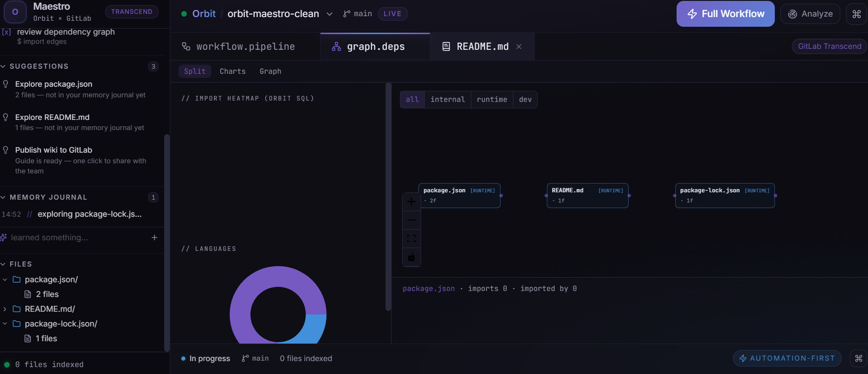Click the file icon beside 2 files
The height and width of the screenshot is (374, 868).
click(x=28, y=294)
